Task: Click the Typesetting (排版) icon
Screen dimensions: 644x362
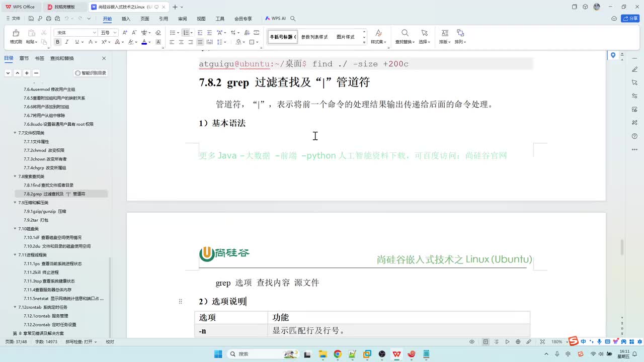Action: click(445, 33)
